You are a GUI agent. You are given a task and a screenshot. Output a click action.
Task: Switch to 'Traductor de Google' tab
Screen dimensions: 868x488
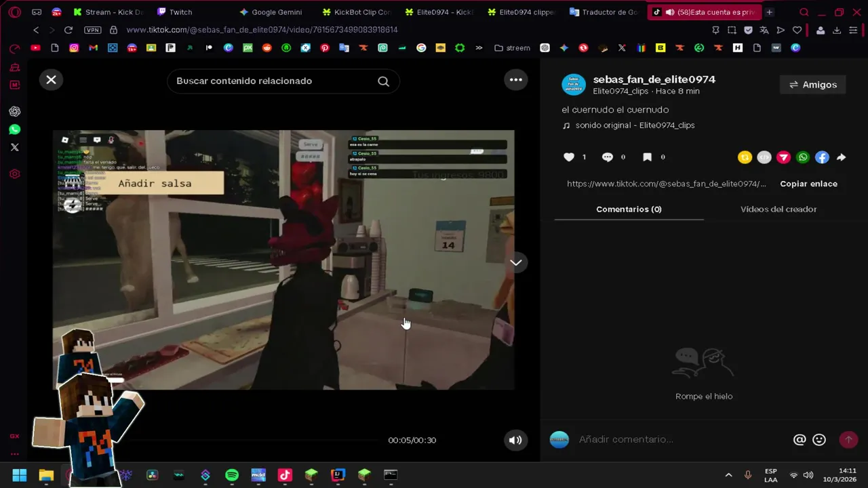(x=605, y=12)
